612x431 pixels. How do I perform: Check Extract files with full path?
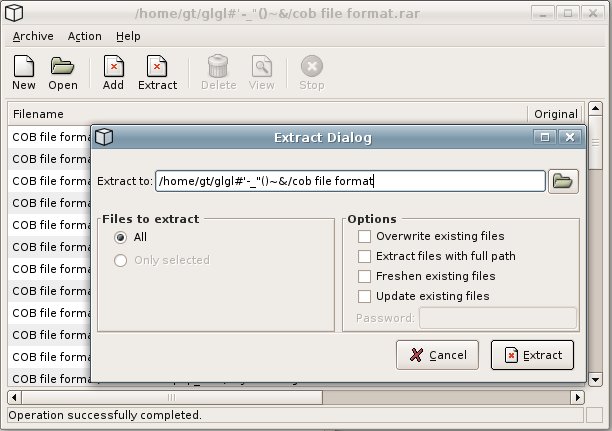(x=365, y=256)
